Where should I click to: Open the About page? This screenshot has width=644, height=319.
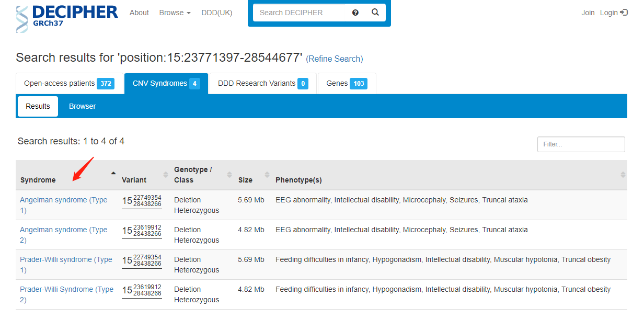tap(139, 13)
